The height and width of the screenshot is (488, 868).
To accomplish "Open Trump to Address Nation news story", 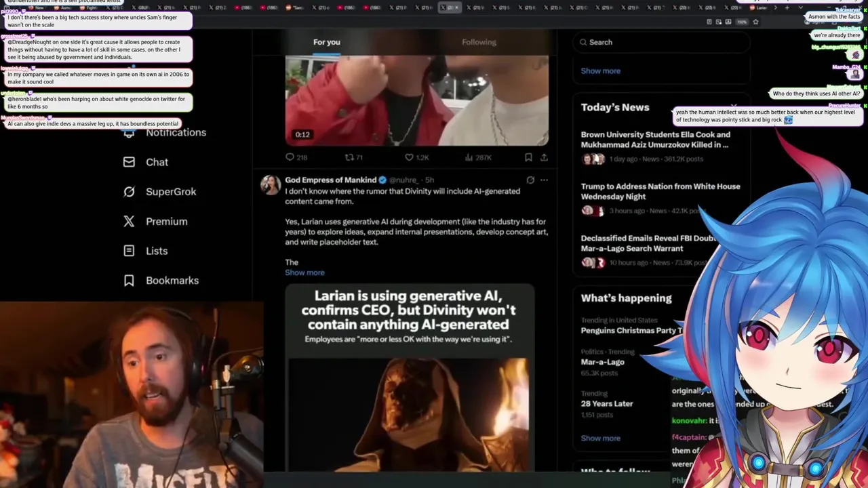I will [x=660, y=191].
